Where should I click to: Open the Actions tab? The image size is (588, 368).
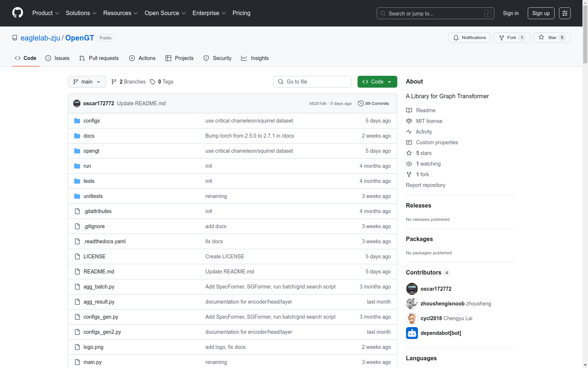(142, 58)
